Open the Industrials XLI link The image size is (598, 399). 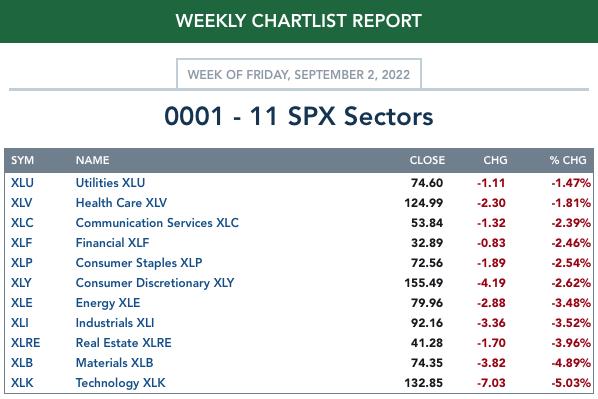[x=115, y=323]
